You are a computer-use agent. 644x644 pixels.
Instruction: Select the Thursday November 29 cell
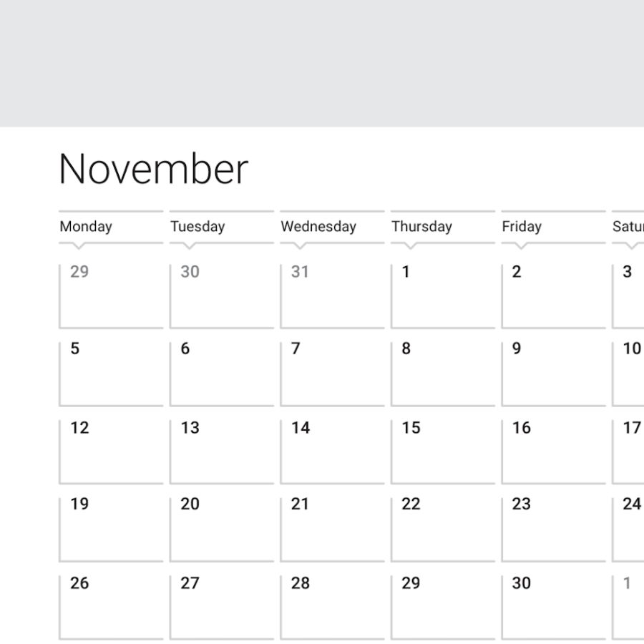point(442,607)
